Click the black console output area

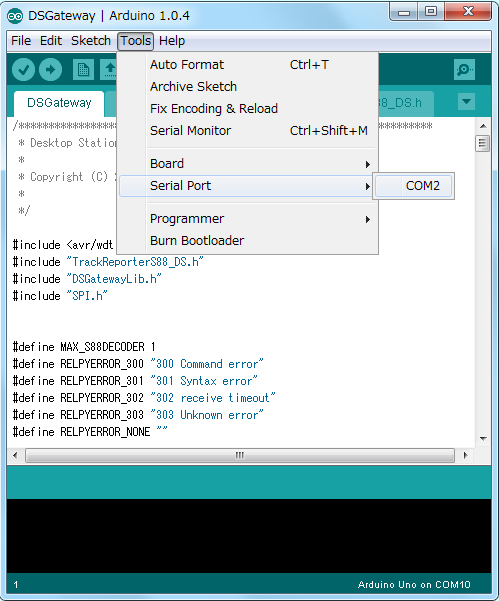coord(249,536)
